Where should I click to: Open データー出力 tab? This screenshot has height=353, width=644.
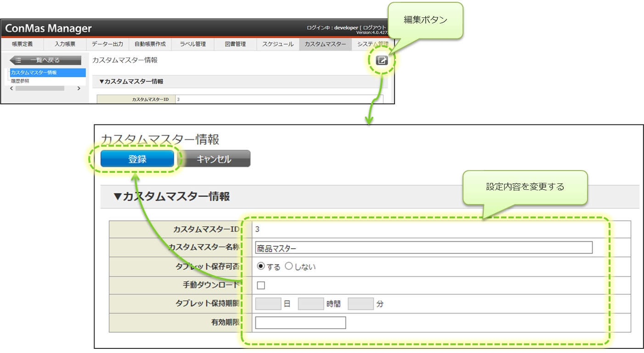point(107,44)
